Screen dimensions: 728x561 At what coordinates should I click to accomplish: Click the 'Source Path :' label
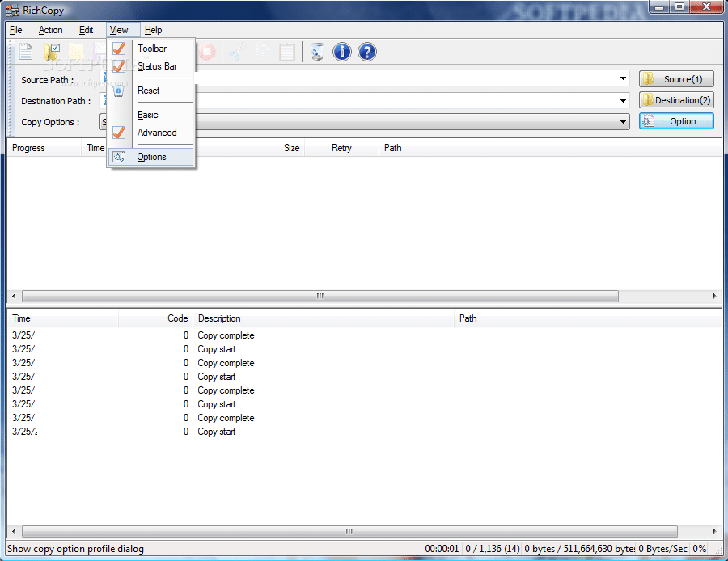coord(48,80)
